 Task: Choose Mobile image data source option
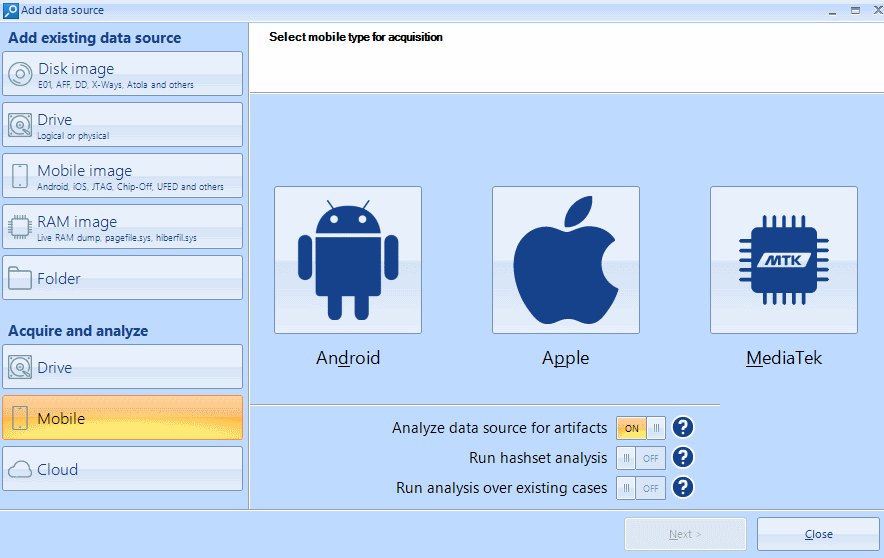point(122,176)
